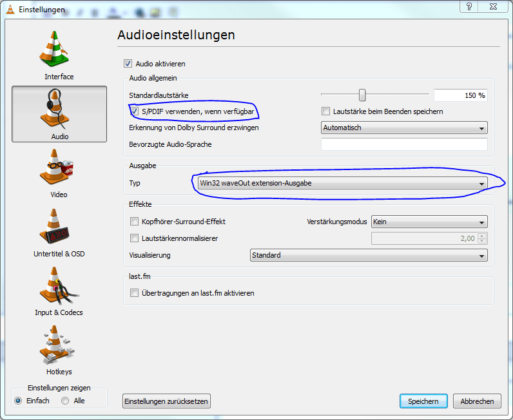The image size is (513, 420).
Task: Click the Typ label in Ausgabe
Action: click(x=135, y=183)
